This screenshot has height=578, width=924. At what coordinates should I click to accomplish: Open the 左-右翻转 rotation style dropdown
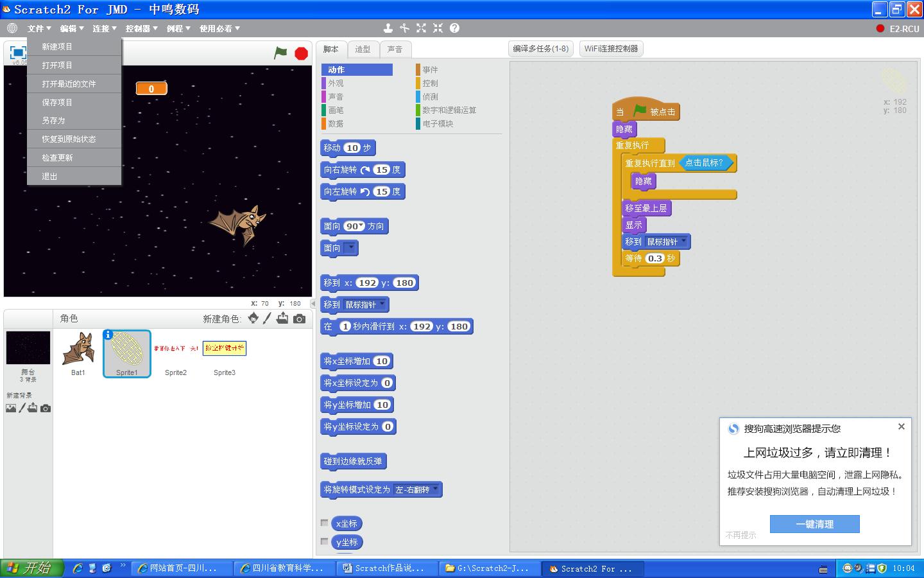click(436, 489)
